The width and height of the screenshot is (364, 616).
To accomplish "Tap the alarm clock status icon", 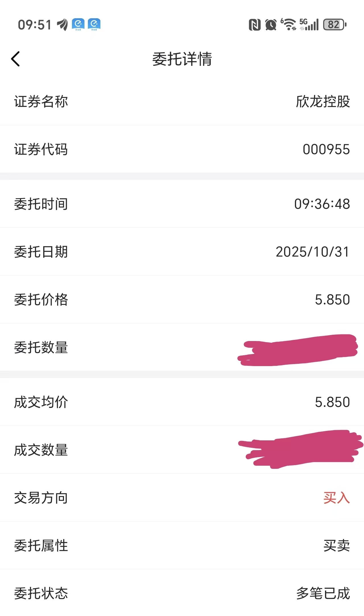I will click(x=271, y=25).
